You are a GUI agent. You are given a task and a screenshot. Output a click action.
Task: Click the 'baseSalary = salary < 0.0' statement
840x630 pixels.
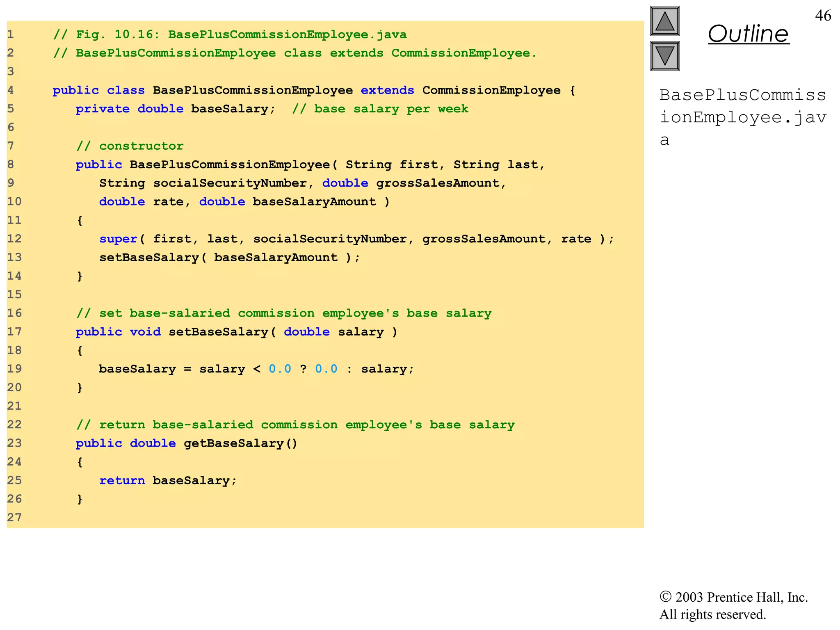coord(256,369)
